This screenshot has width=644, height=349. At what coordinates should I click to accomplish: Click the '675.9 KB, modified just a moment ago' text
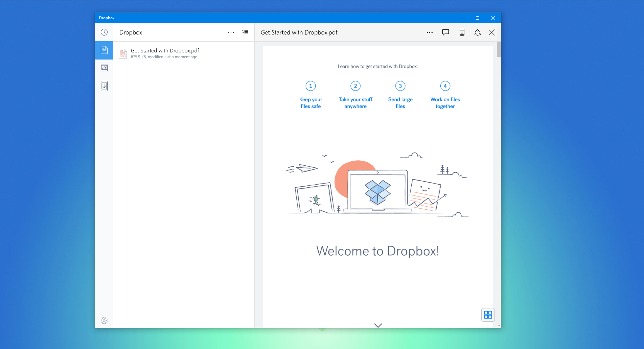point(164,57)
